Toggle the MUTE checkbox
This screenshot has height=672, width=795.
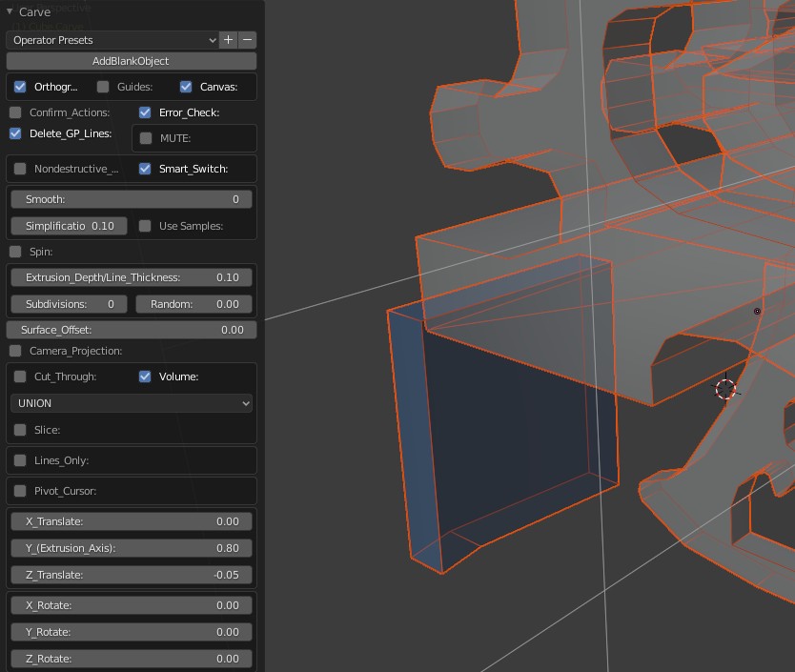coord(146,138)
